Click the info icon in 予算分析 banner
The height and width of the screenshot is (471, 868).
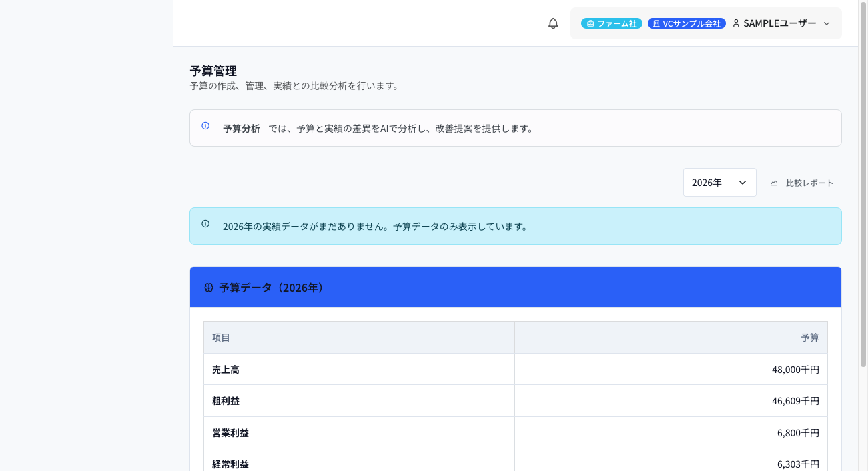pyautogui.click(x=205, y=125)
